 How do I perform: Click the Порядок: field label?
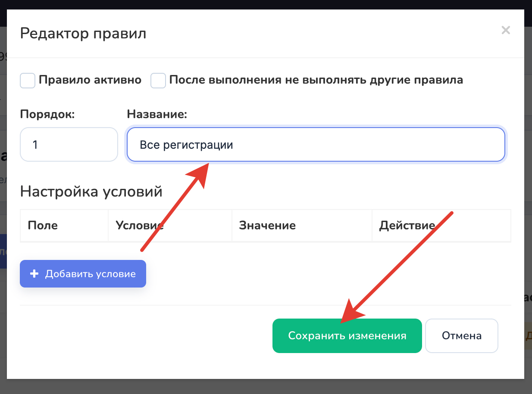click(x=47, y=114)
